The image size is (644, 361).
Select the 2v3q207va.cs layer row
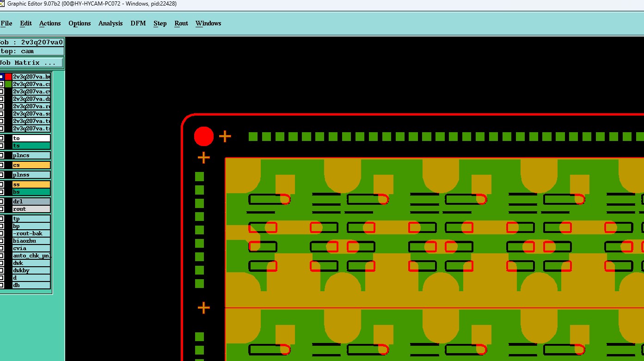(x=31, y=84)
